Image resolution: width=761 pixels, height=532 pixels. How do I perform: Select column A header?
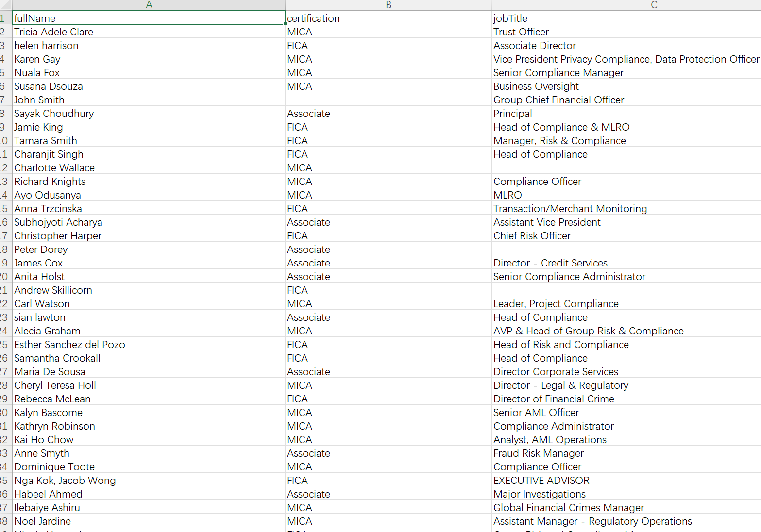click(x=149, y=5)
